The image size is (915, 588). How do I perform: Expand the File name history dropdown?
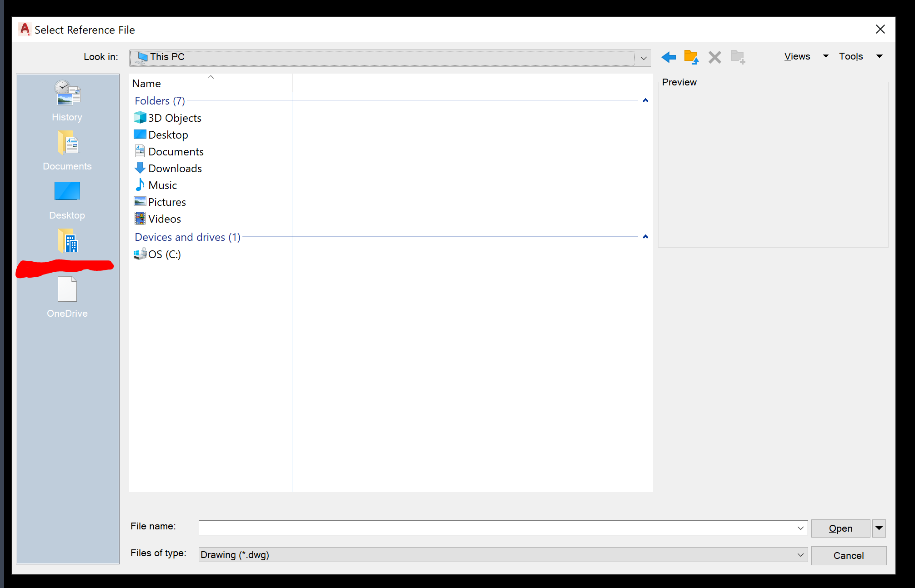pyautogui.click(x=801, y=528)
